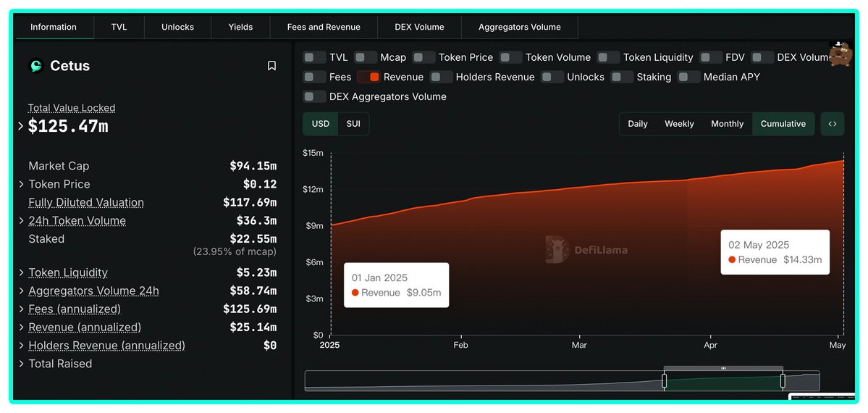Viewport: 868px width, 413px height.
Task: Enable the Token Liquidity series
Action: coord(608,57)
